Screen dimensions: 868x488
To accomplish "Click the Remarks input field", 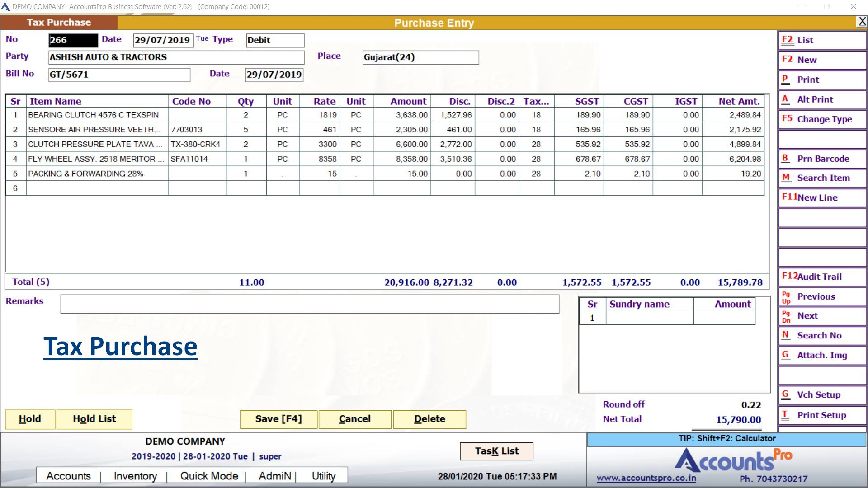I will click(310, 304).
